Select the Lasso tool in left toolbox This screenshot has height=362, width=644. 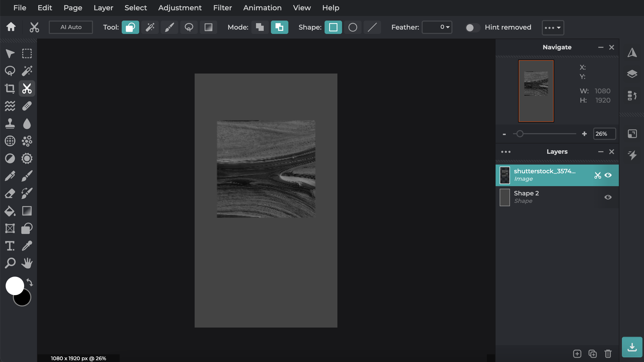[x=10, y=71]
